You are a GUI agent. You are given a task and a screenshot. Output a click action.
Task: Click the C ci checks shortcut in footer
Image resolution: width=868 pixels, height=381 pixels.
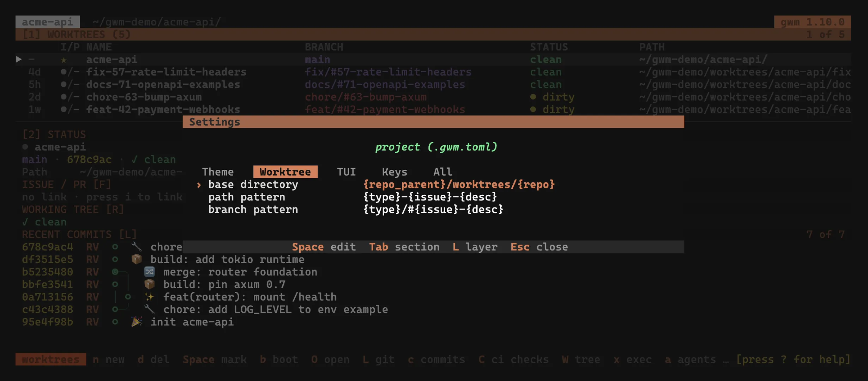pyautogui.click(x=513, y=359)
